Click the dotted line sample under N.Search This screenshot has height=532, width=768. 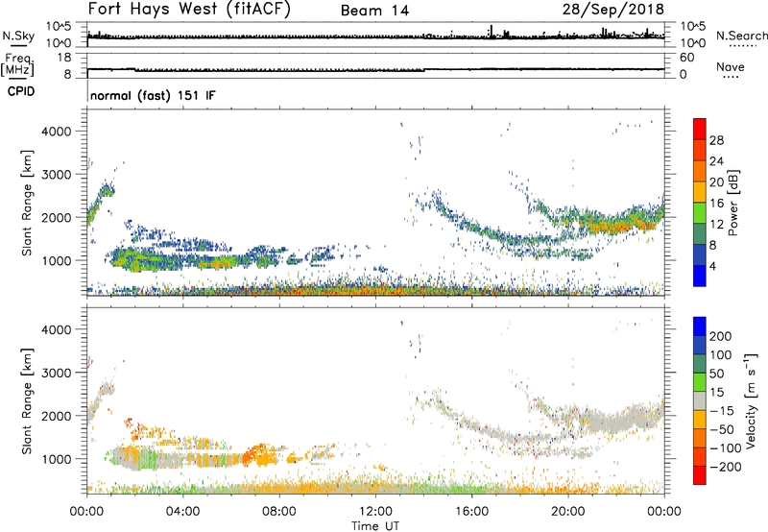[x=742, y=46]
